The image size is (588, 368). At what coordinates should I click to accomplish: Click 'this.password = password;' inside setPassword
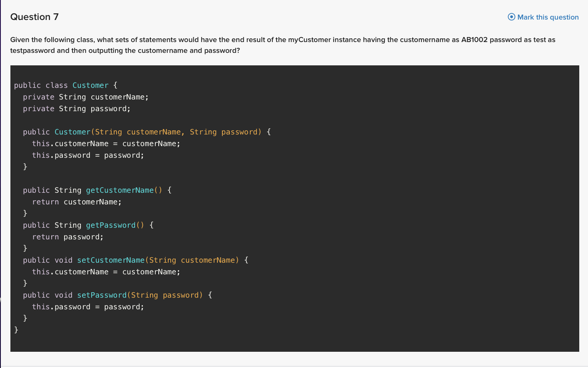point(88,307)
